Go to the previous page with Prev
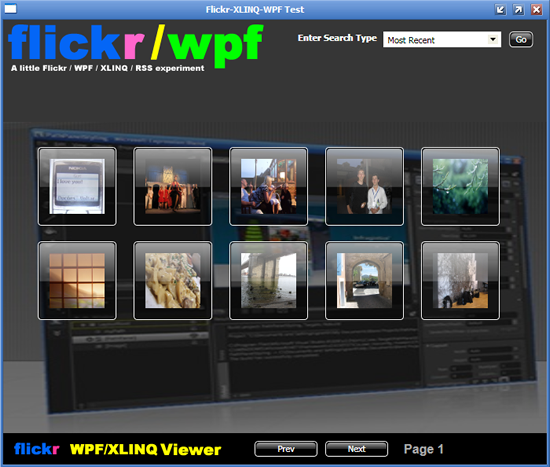 286,449
